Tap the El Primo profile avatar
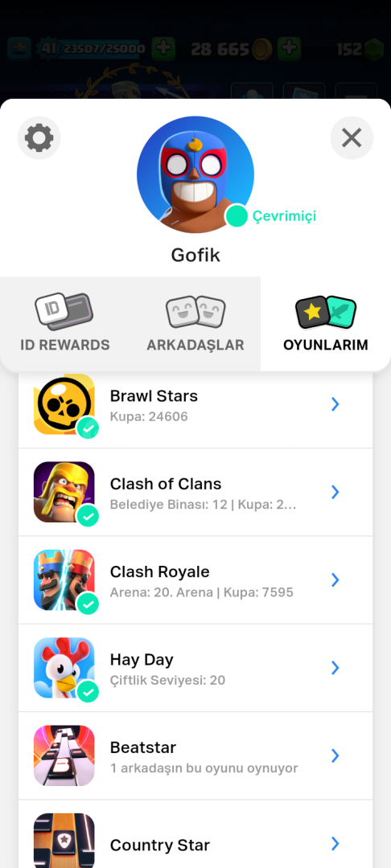 click(x=195, y=174)
